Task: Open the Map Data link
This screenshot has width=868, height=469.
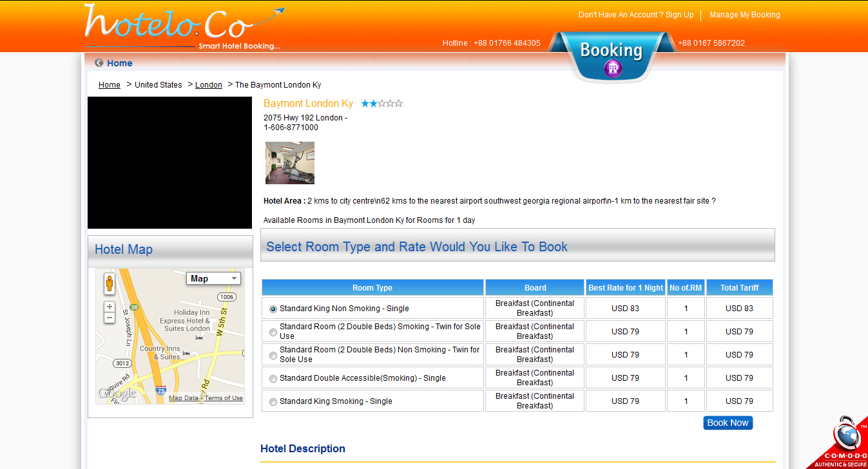Action: [184, 398]
